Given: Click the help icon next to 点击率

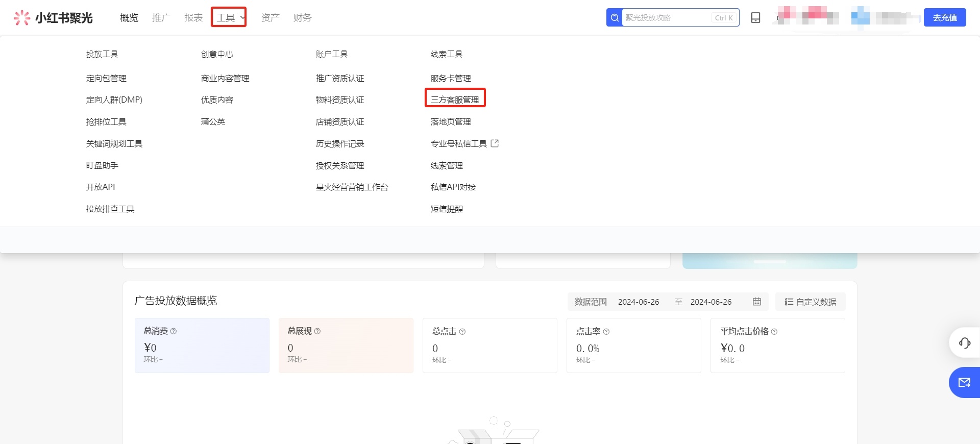Looking at the screenshot, I should coord(606,332).
